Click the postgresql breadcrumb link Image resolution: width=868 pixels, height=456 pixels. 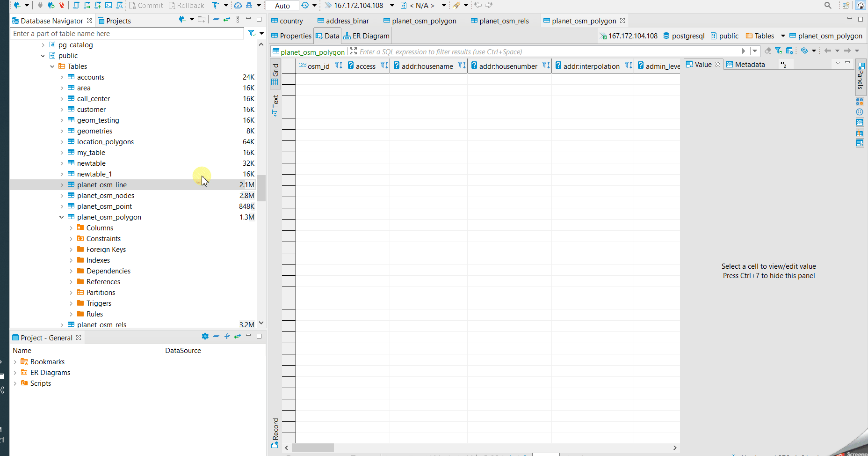coord(684,36)
